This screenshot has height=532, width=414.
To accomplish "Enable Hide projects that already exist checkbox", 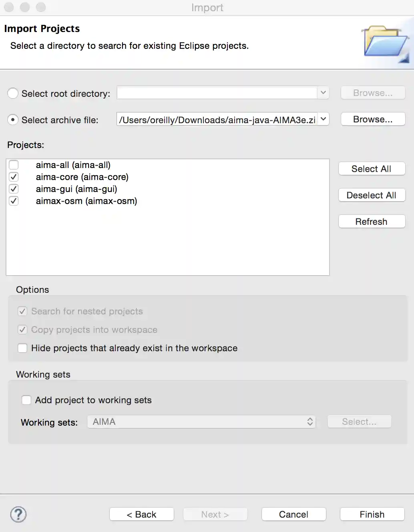I will pyautogui.click(x=22, y=348).
